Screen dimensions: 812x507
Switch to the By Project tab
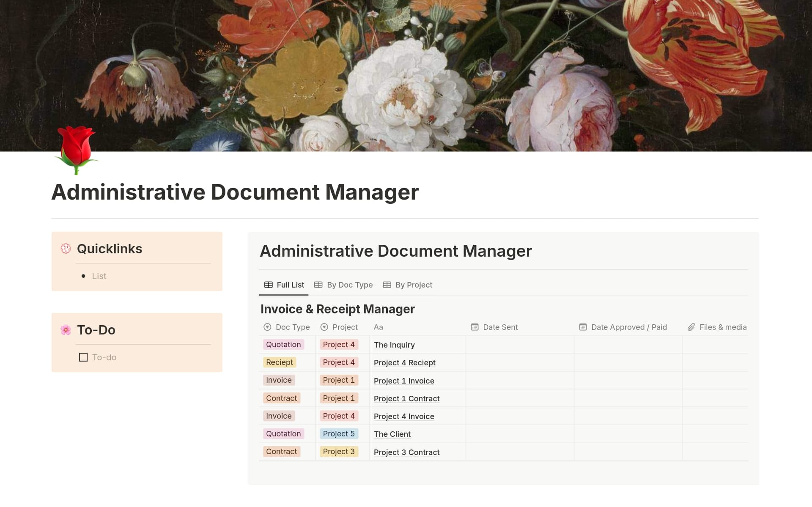(x=413, y=285)
